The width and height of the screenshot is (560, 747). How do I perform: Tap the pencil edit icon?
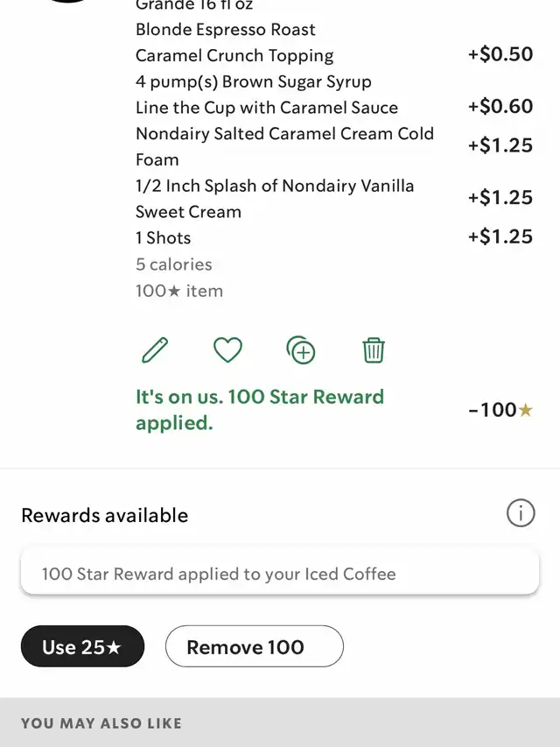pos(155,350)
